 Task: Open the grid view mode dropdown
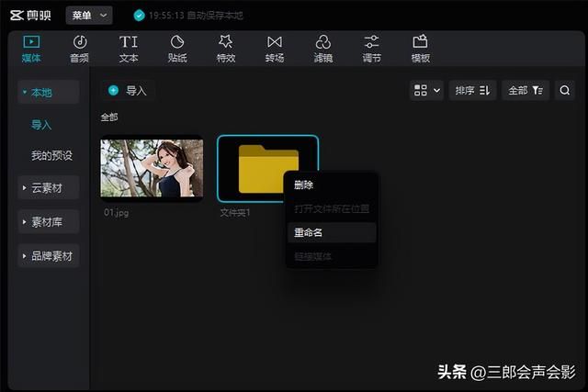(426, 90)
